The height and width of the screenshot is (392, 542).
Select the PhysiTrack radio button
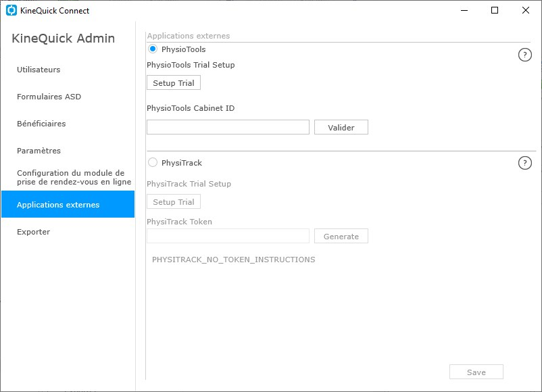(153, 162)
